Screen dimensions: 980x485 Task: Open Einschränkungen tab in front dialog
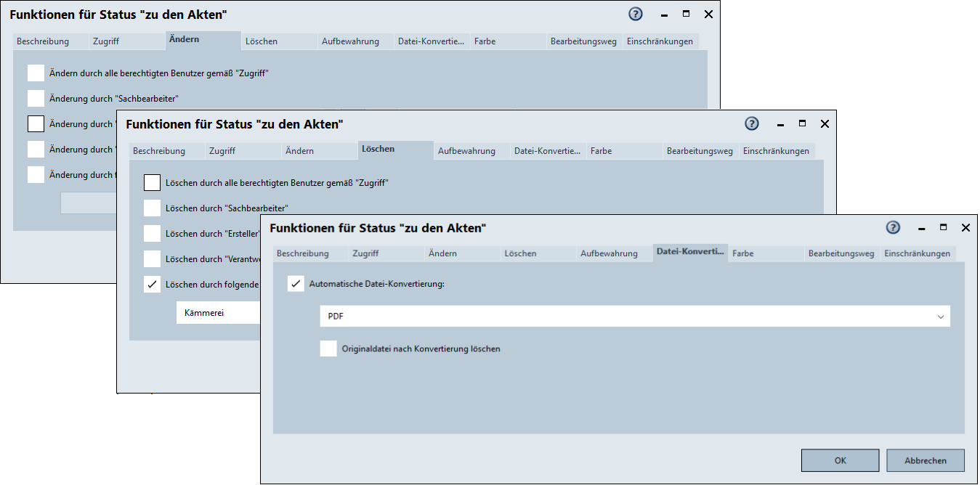917,254
